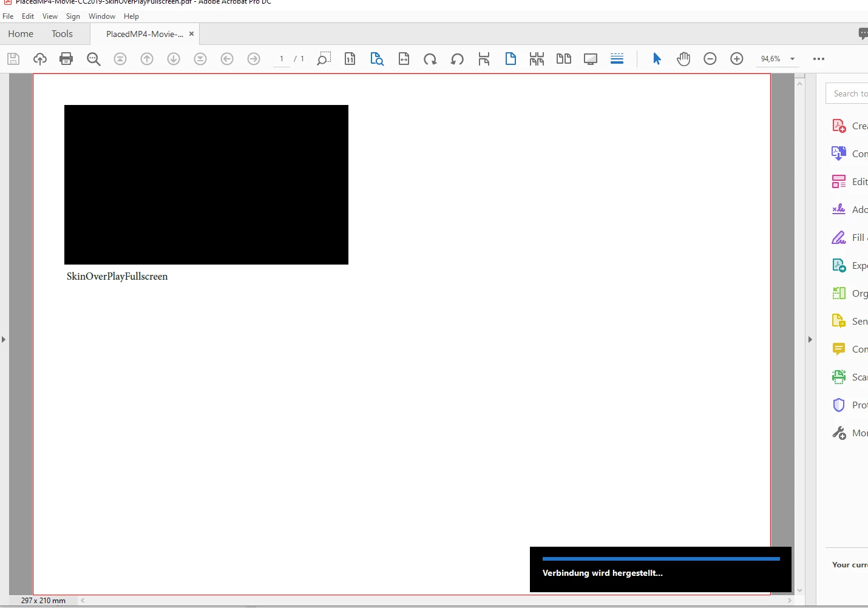Select the Hand pan tool
Image resolution: width=868 pixels, height=608 pixels.
[683, 59]
